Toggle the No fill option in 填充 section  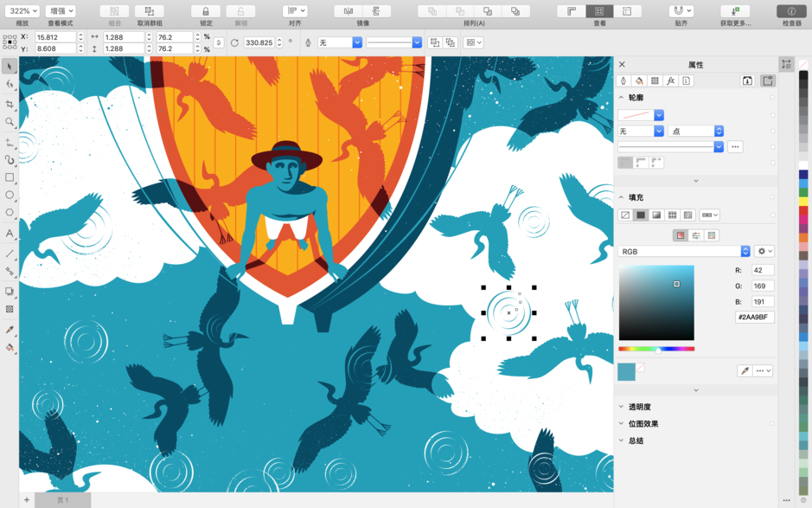tap(625, 214)
